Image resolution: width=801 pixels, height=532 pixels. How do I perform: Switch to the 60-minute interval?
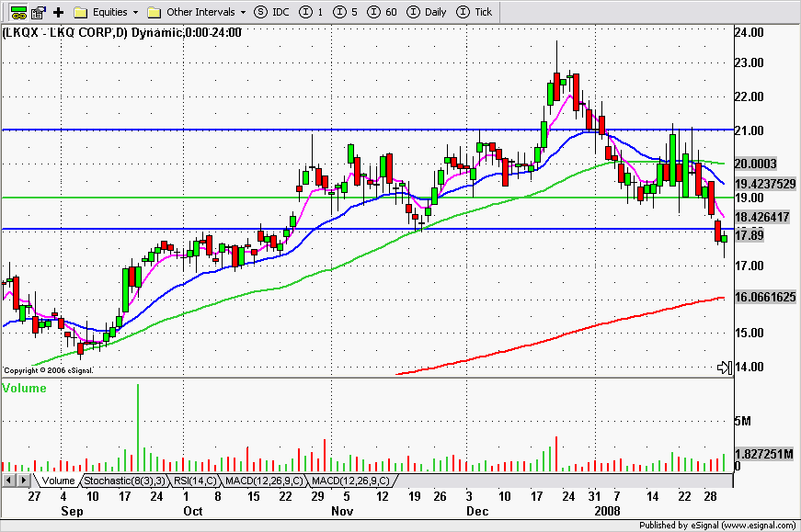(x=383, y=12)
